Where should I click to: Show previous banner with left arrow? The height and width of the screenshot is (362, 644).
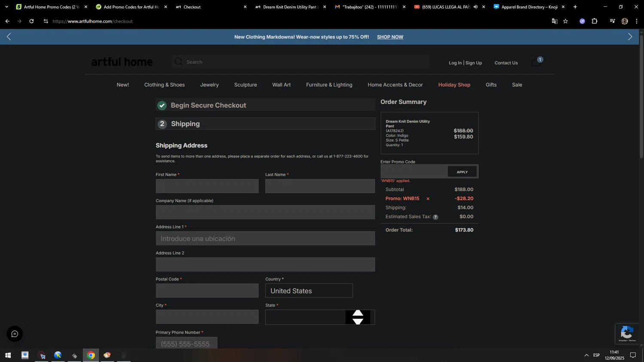click(9, 37)
